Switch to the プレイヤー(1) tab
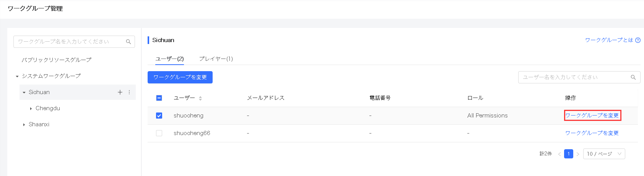Viewport: 644px width, 176px height. coord(216,59)
